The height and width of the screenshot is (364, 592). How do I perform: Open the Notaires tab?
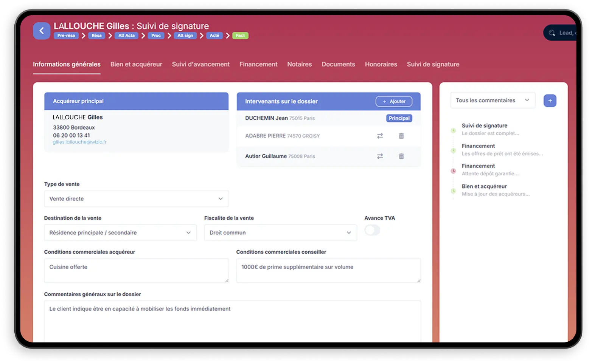click(300, 64)
